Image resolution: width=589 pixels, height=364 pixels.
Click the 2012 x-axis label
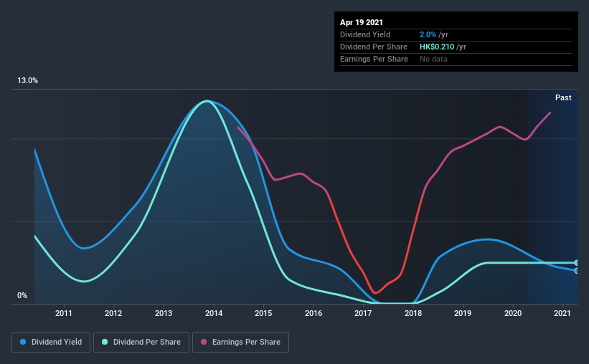[x=113, y=313]
